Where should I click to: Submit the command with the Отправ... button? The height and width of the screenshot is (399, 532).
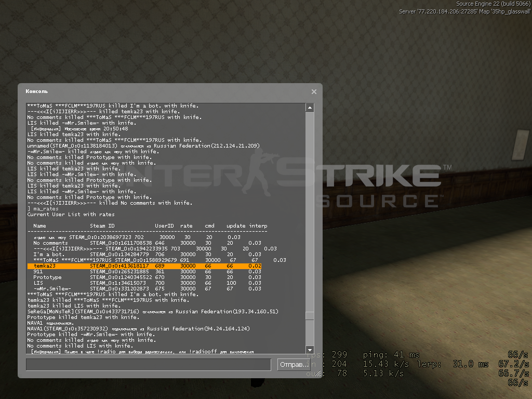point(294,365)
